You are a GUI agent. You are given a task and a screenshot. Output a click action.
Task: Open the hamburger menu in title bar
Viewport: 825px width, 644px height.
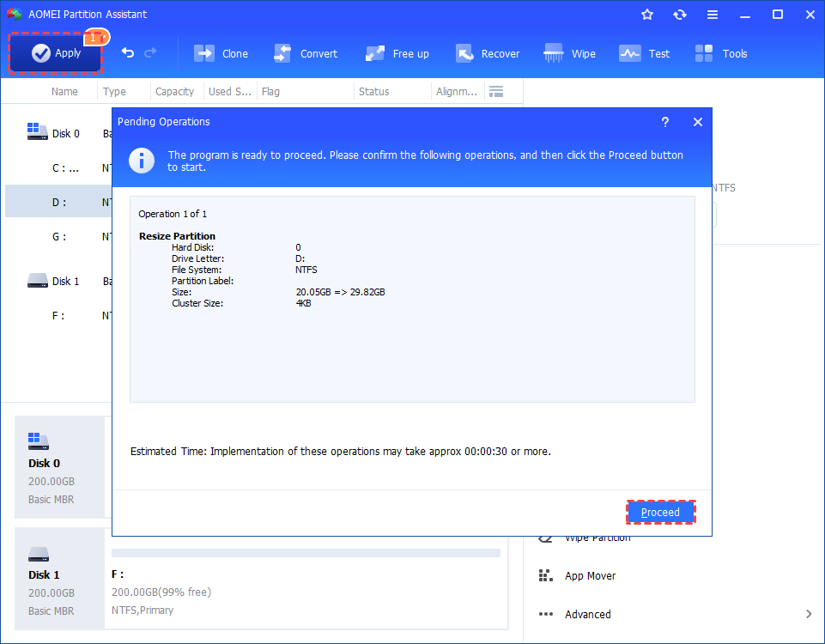tap(713, 15)
